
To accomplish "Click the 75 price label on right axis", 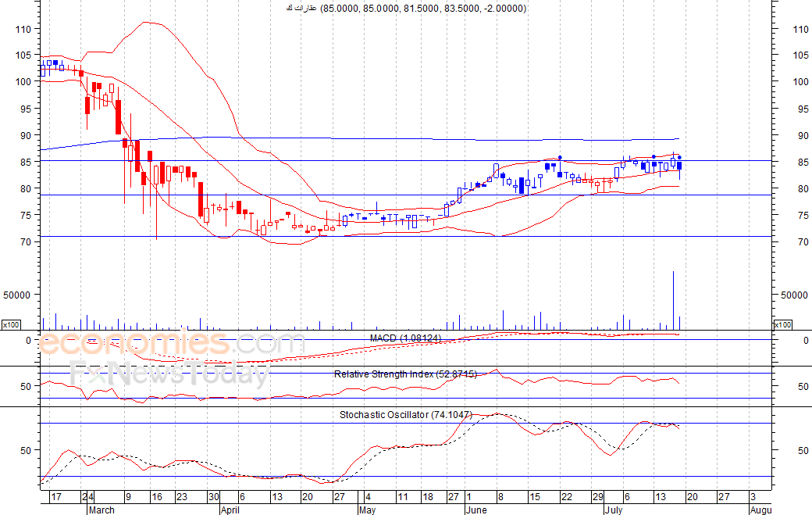I will point(803,216).
